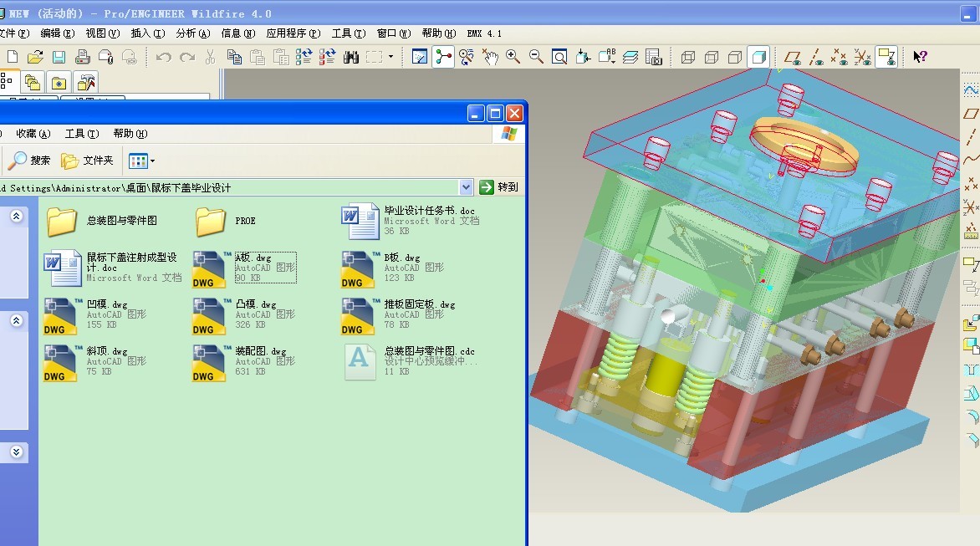Select the Folder Browser navigator tab
Image resolution: width=980 pixels, height=546 pixels.
click(x=33, y=83)
